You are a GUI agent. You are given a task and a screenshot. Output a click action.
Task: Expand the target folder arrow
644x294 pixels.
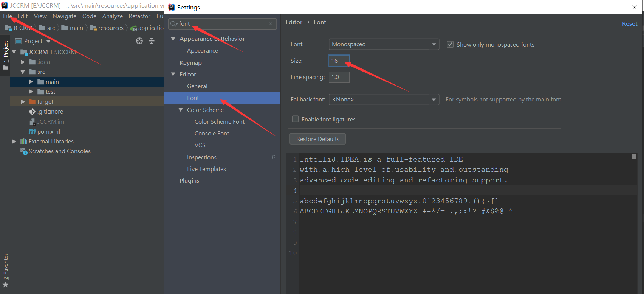pos(23,102)
